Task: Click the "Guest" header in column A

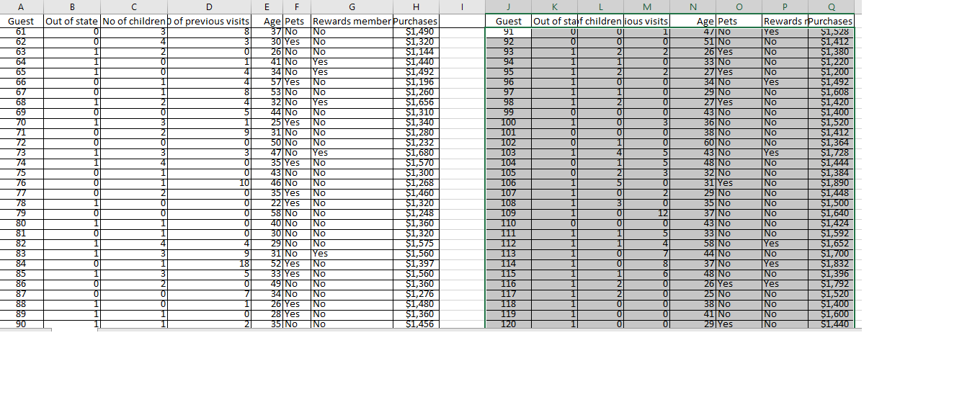Action: click(22, 22)
